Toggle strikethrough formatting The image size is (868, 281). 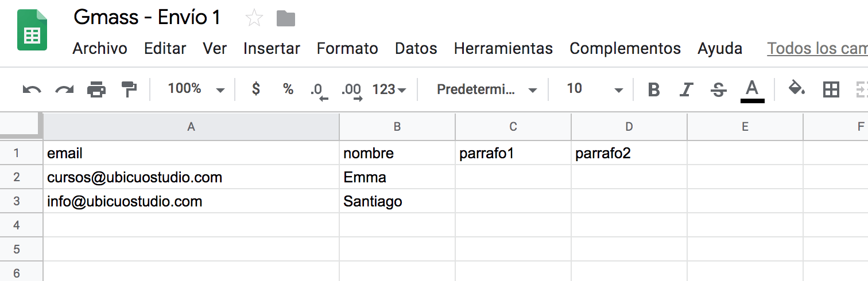[718, 89]
